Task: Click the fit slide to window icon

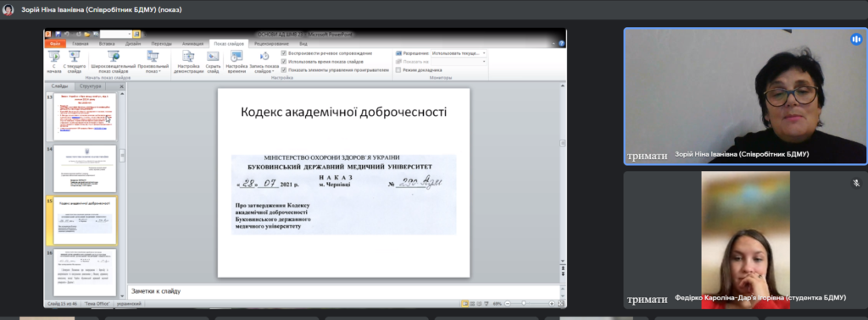Action: tap(560, 303)
